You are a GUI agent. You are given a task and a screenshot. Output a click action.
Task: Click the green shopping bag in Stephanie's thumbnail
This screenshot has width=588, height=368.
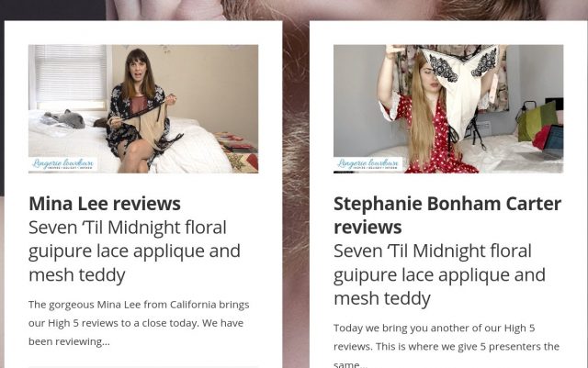pos(537,120)
